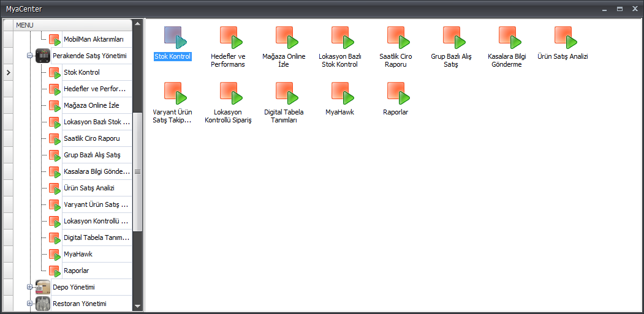This screenshot has width=644, height=314.
Task: Click the menu tree vertical scrollbar thumb
Action: point(138,171)
